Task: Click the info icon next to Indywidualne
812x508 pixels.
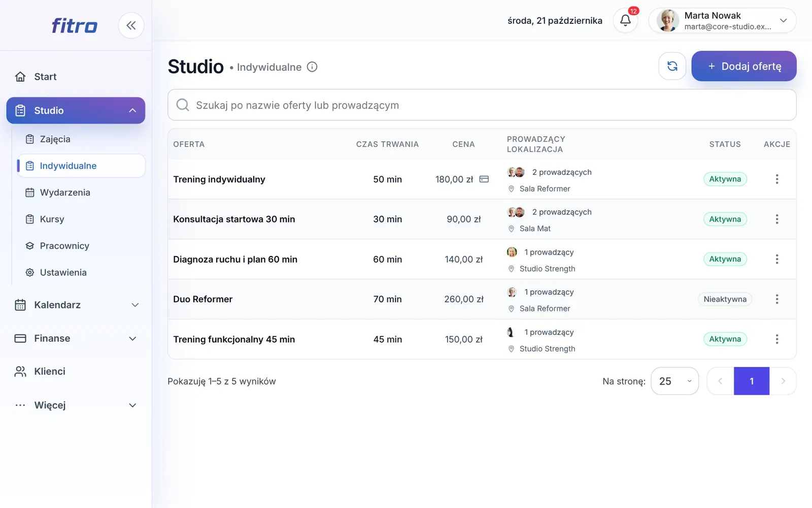Action: click(x=312, y=67)
